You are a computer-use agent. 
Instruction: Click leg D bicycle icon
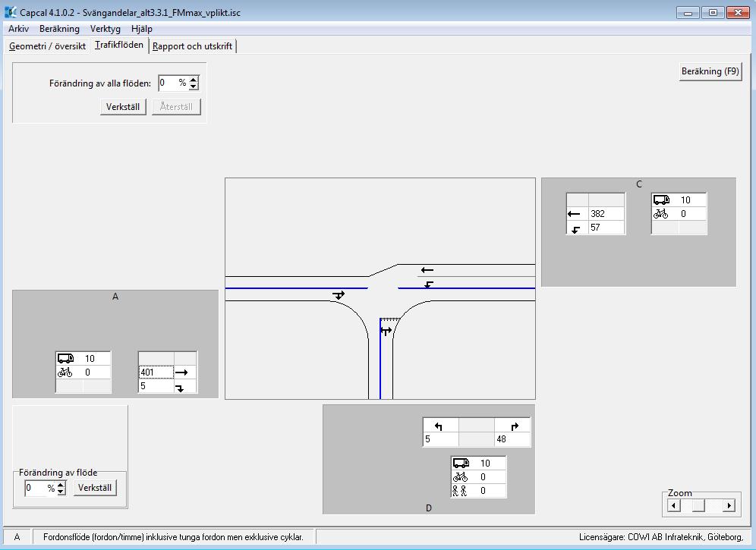[x=461, y=476]
